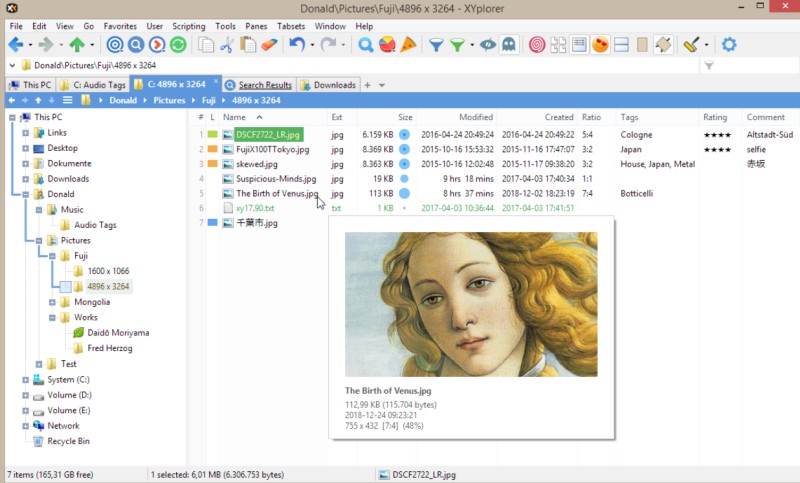Click the blue label of 千葉市.jpg
800x483 pixels.
(x=212, y=223)
